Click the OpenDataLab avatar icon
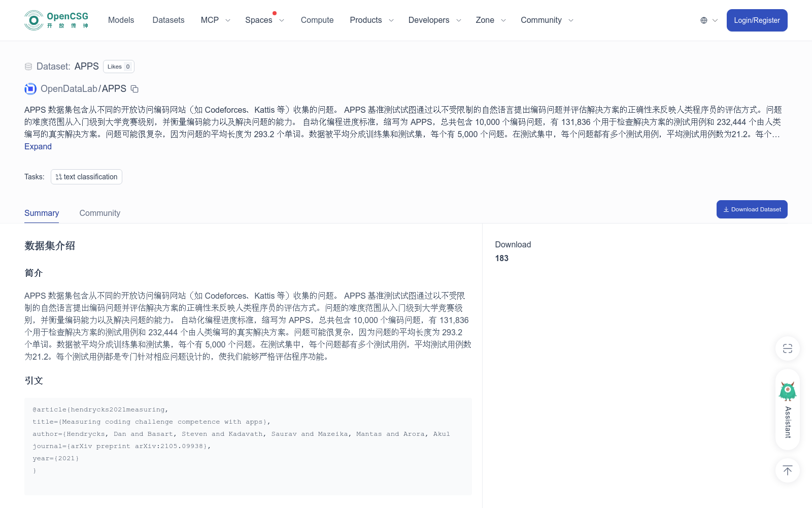812x508 pixels. pos(30,89)
